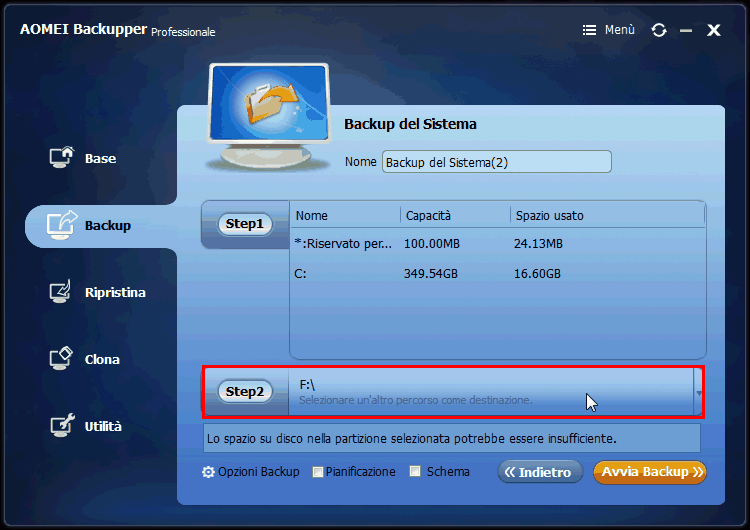Viewport: 750px width, 530px height.
Task: Click the F:\ destination path field
Action: [491, 392]
